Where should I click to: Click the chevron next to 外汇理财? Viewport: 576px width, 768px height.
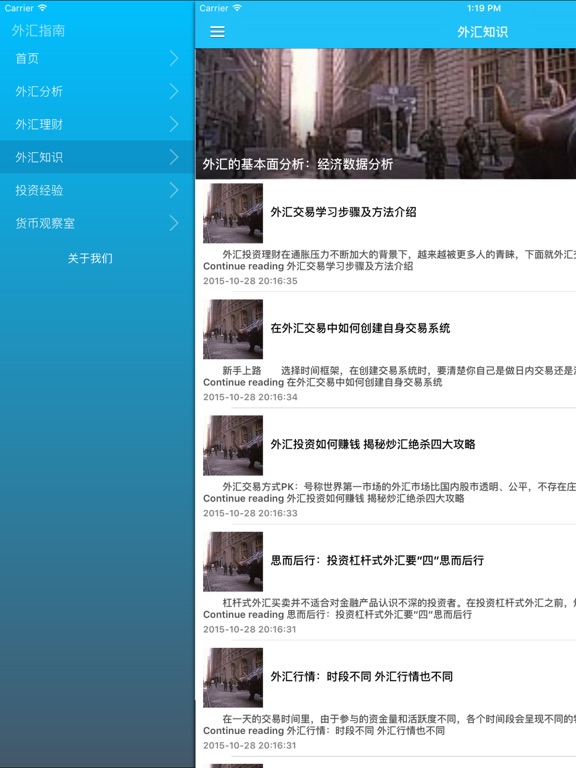174,124
